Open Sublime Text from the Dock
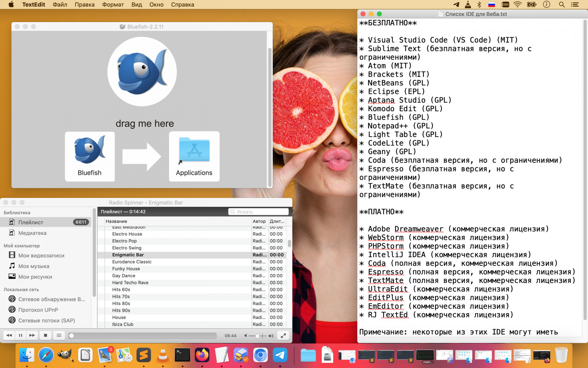The width and height of the screenshot is (588, 368). (144, 355)
